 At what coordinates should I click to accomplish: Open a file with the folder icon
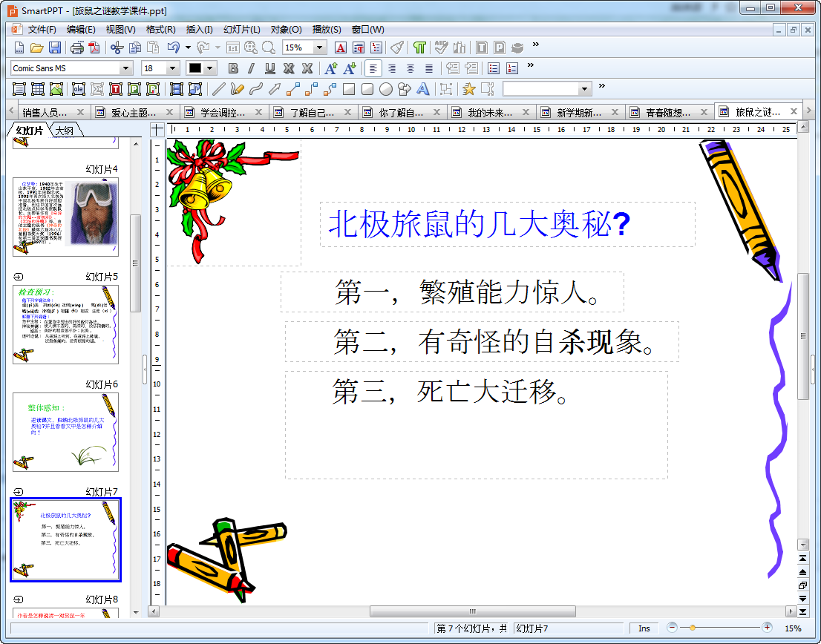tap(36, 48)
